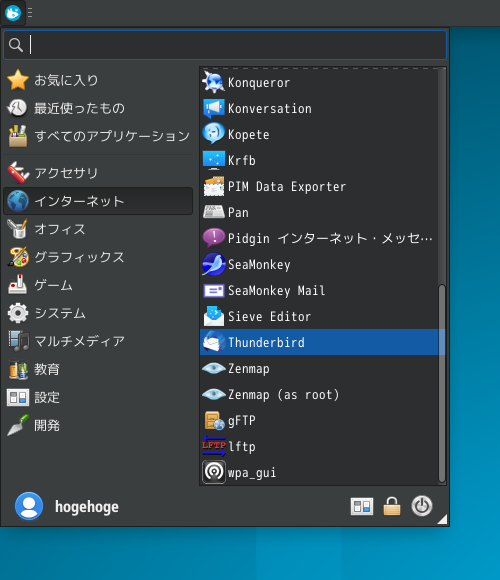Open the 設定 category

[x=98, y=397]
